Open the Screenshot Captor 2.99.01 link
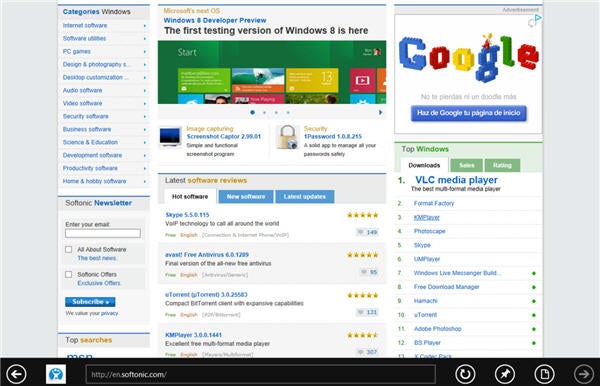 click(223, 137)
